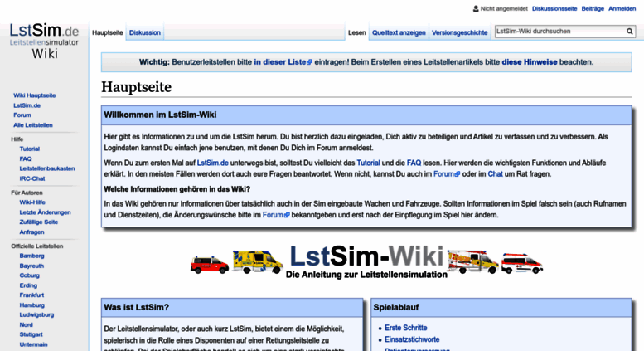Open Erste Schritte under Spielablauf
644x351 pixels.
tap(406, 328)
